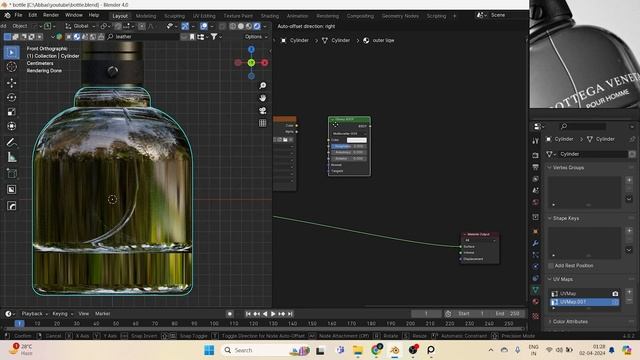Expand the Color Attributes panel
This screenshot has width=640, height=360.
click(x=549, y=322)
